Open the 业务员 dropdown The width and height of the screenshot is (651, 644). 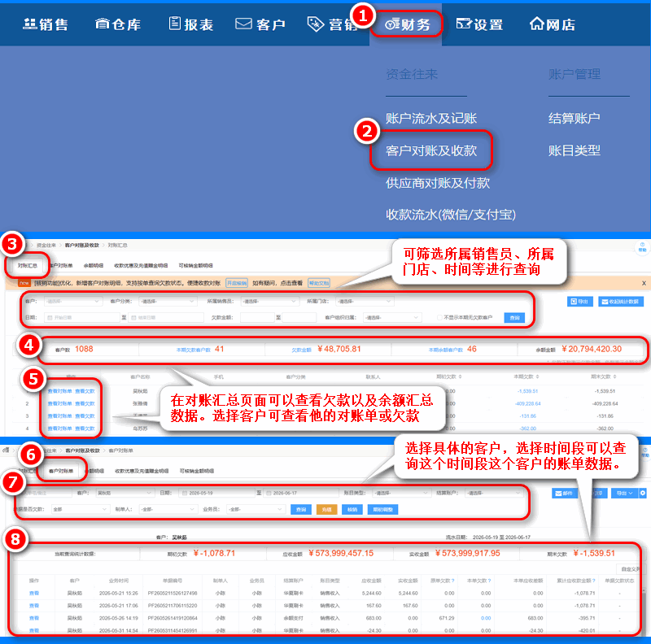point(256,509)
